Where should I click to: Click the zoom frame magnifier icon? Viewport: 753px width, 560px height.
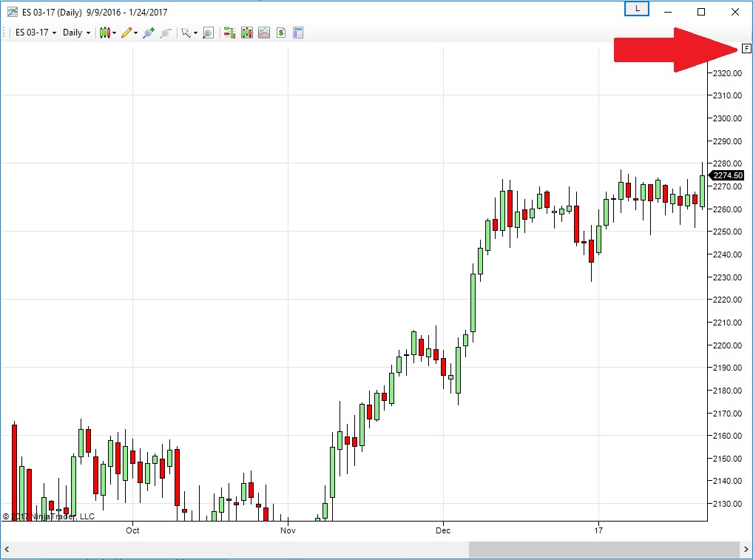coord(208,33)
